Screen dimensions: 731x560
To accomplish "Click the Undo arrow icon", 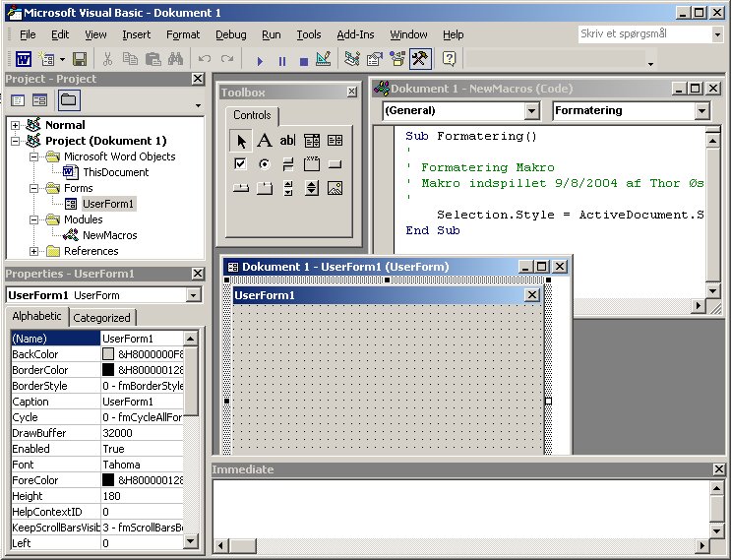I will (205, 59).
